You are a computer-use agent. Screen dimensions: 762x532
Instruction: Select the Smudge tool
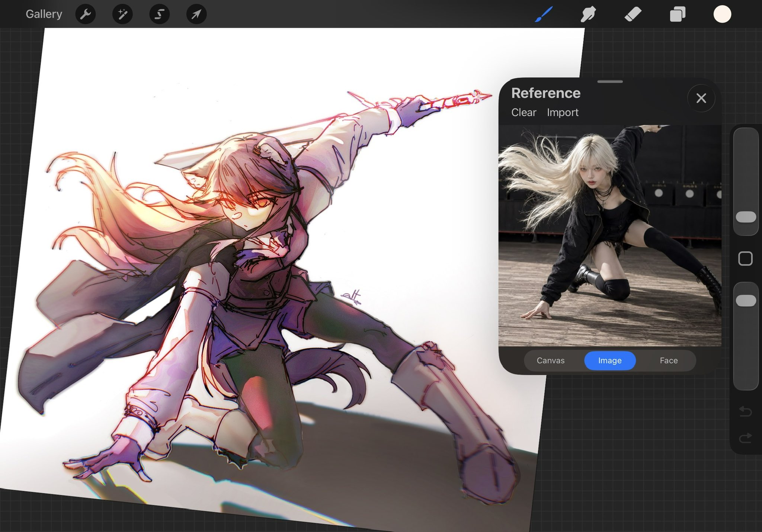[x=588, y=14]
